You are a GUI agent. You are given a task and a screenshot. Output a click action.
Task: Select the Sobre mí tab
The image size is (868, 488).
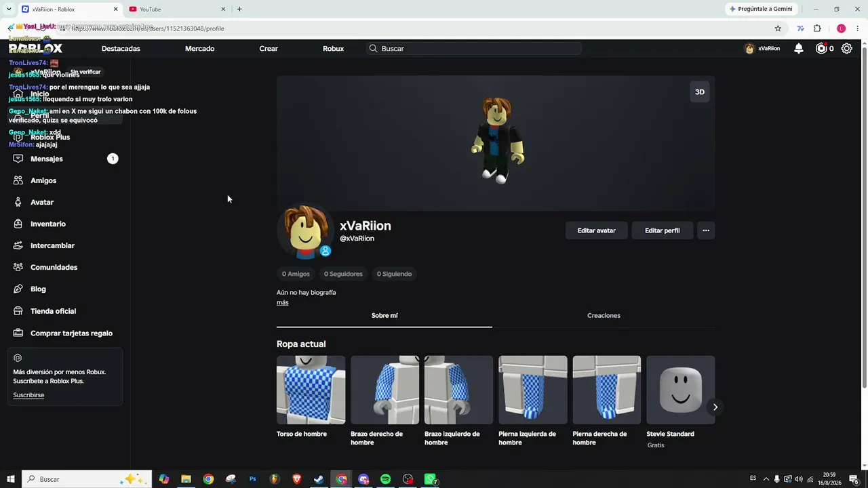point(384,315)
